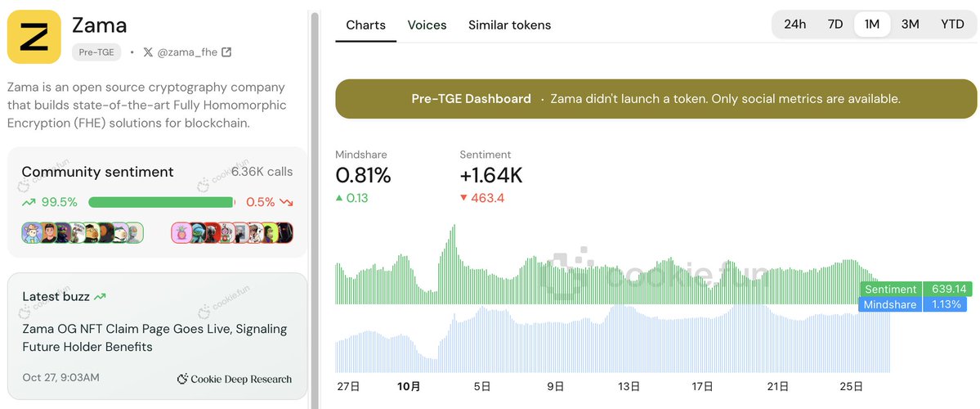This screenshot has width=980, height=409.
Task: Open the Similar tokens tab
Action: (509, 25)
